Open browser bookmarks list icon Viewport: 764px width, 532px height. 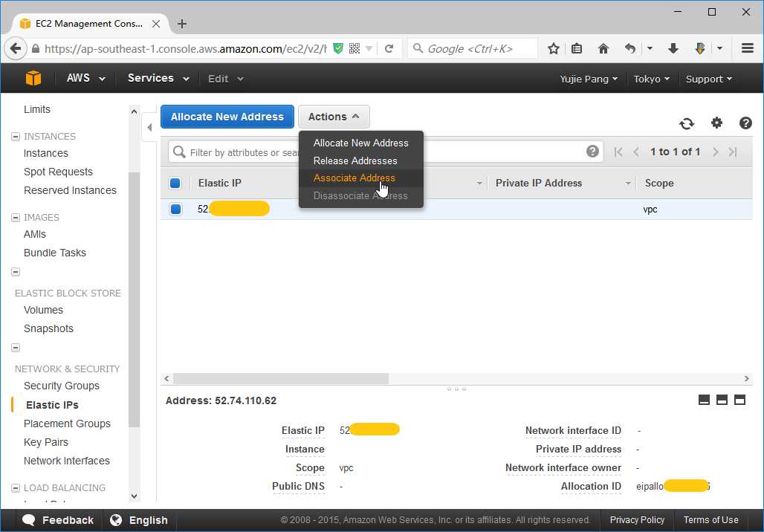click(x=577, y=49)
